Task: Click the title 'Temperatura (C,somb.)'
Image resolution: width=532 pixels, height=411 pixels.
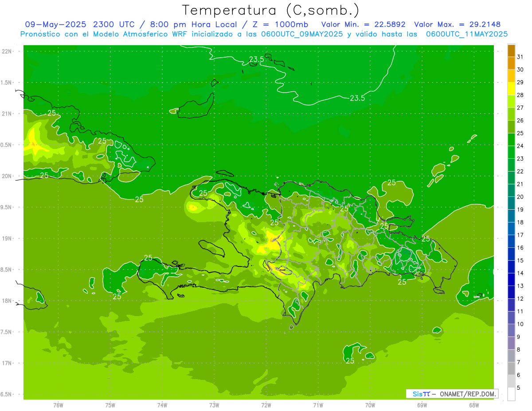Action: (x=270, y=10)
